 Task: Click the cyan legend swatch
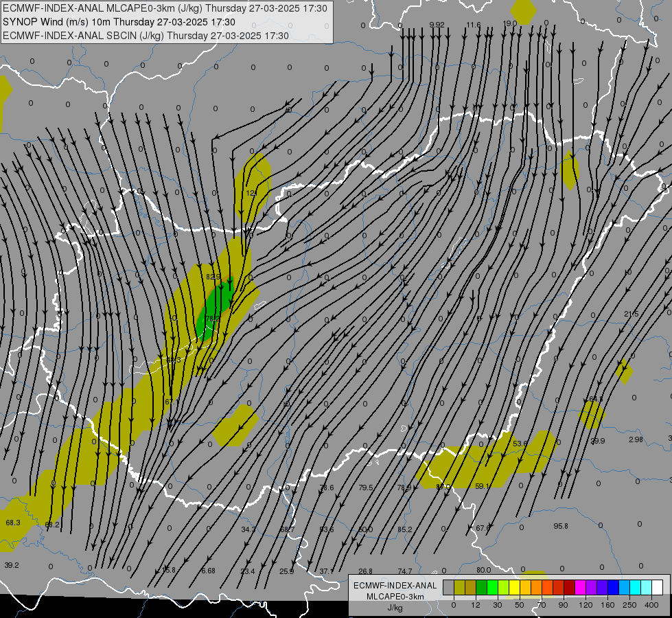click(635, 587)
